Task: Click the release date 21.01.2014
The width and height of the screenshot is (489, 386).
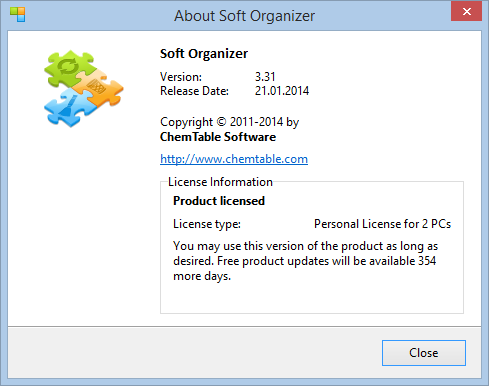Action: (282, 91)
